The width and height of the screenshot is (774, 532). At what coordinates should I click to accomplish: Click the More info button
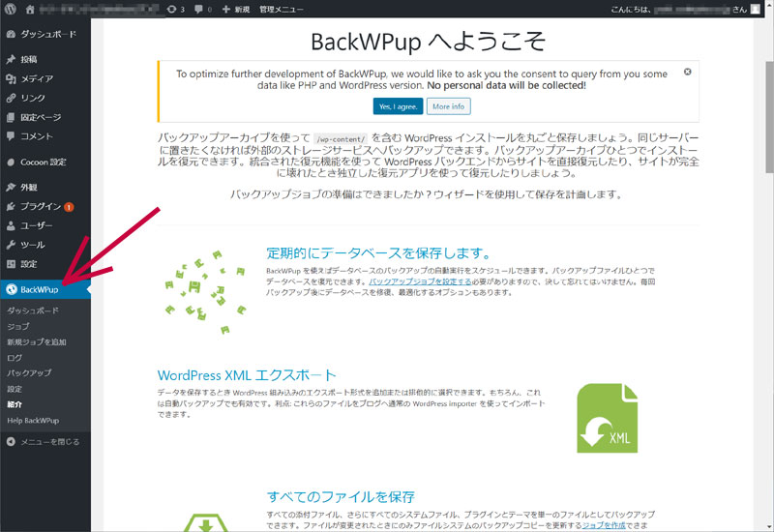(x=448, y=106)
